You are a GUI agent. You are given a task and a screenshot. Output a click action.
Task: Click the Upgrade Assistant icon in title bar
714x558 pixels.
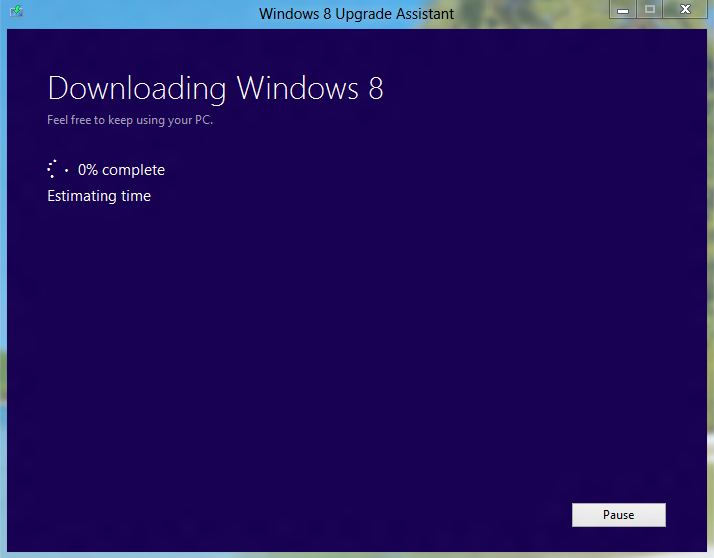click(17, 12)
